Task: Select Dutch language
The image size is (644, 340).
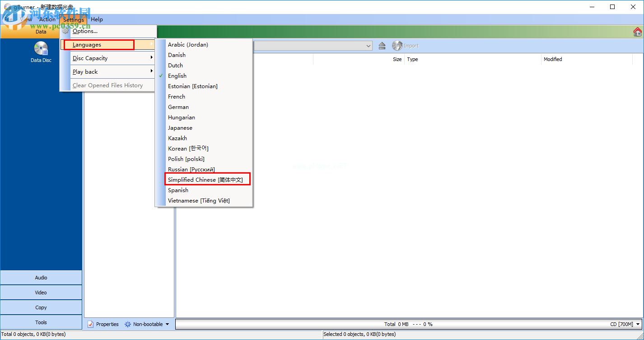Action: click(x=204, y=66)
